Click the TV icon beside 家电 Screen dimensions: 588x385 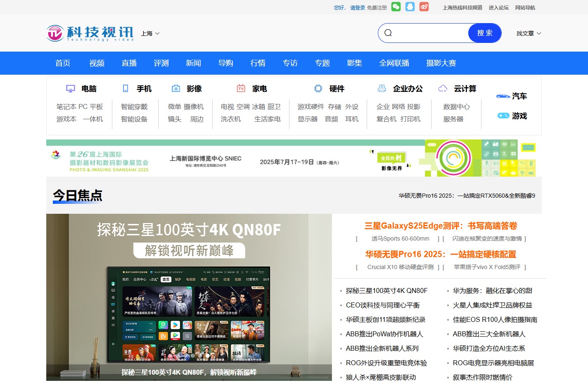coord(241,88)
